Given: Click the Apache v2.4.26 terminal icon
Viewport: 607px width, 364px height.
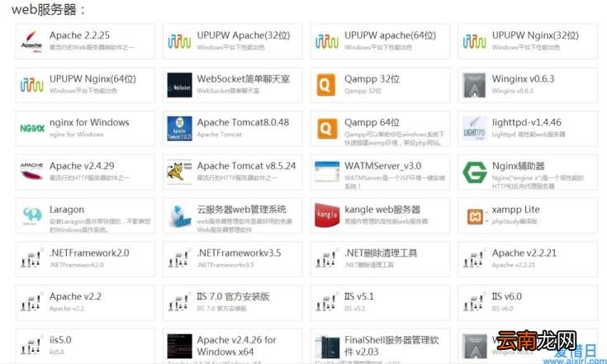Looking at the screenshot, I should click(179, 346).
